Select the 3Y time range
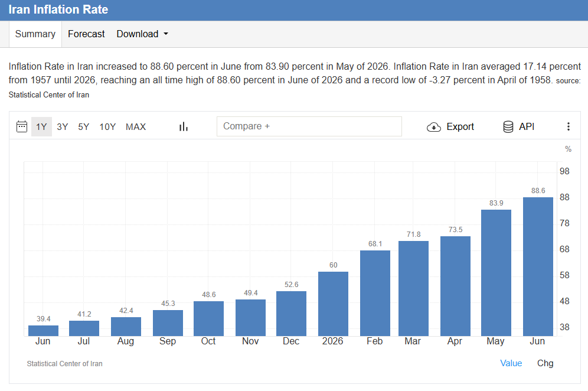Image resolution: width=588 pixels, height=391 pixels. pos(62,127)
